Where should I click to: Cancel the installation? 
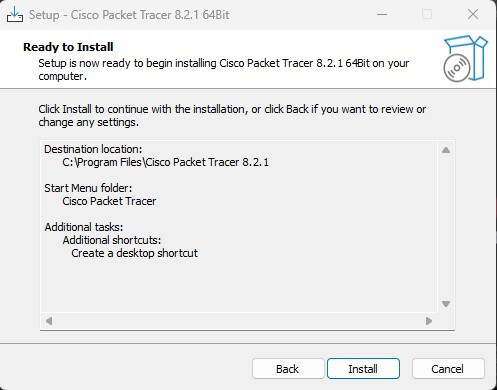(448, 369)
